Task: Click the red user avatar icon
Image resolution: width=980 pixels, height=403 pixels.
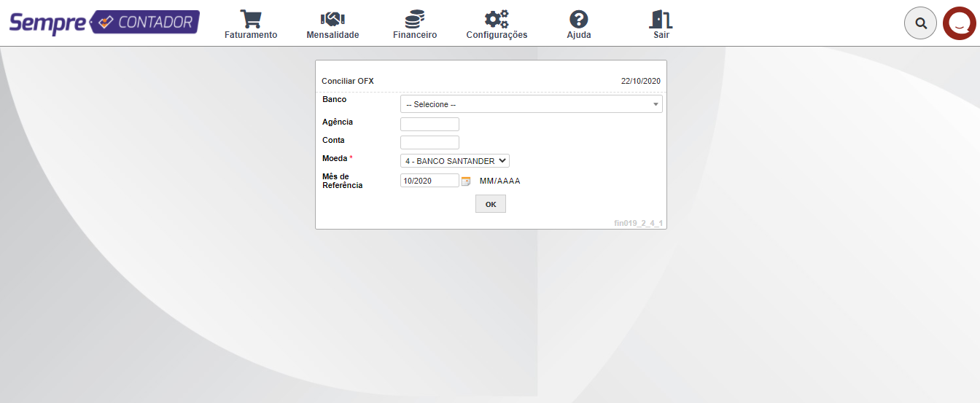Action: tap(959, 23)
